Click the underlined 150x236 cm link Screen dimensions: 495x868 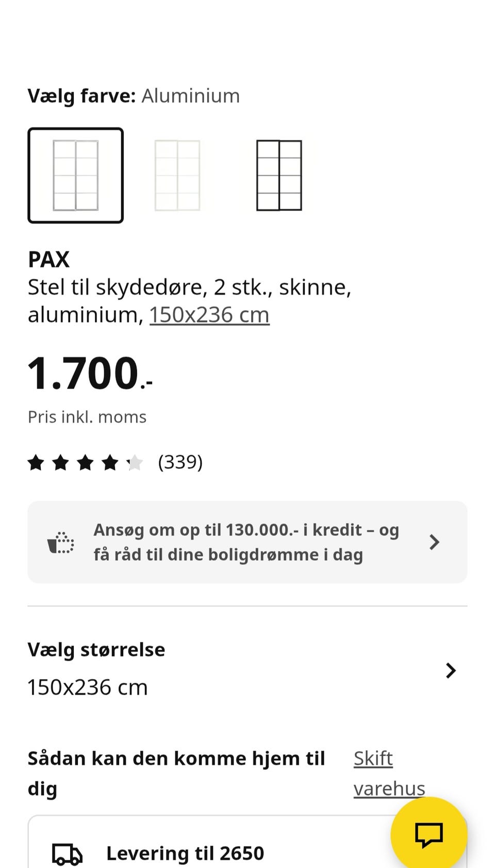coord(209,315)
